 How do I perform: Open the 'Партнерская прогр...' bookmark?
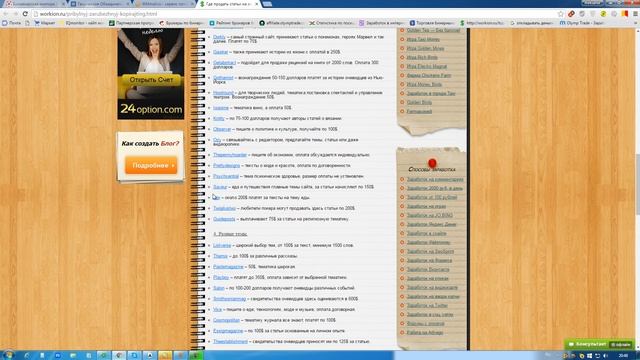tap(131, 23)
